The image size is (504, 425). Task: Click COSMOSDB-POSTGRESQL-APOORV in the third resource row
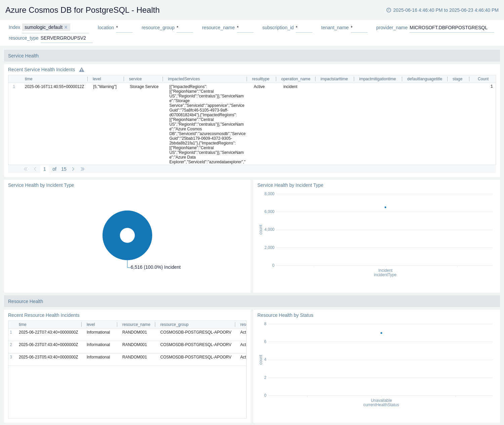click(196, 357)
